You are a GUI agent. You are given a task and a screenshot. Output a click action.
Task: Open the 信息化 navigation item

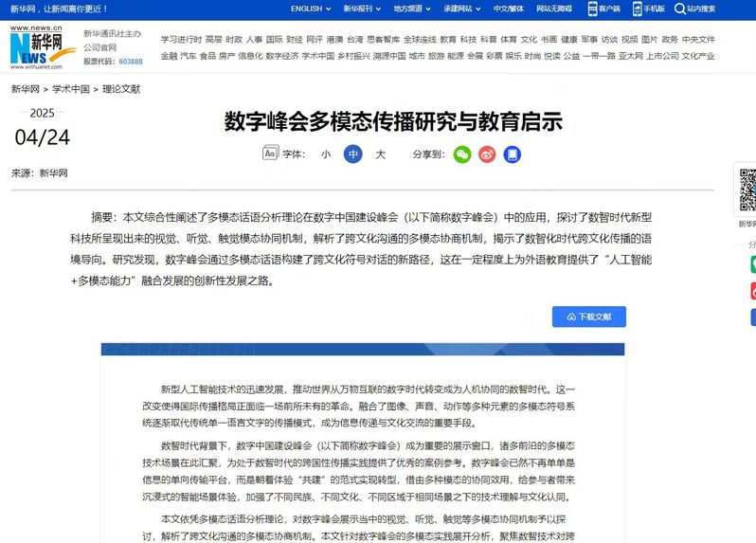coord(250,56)
